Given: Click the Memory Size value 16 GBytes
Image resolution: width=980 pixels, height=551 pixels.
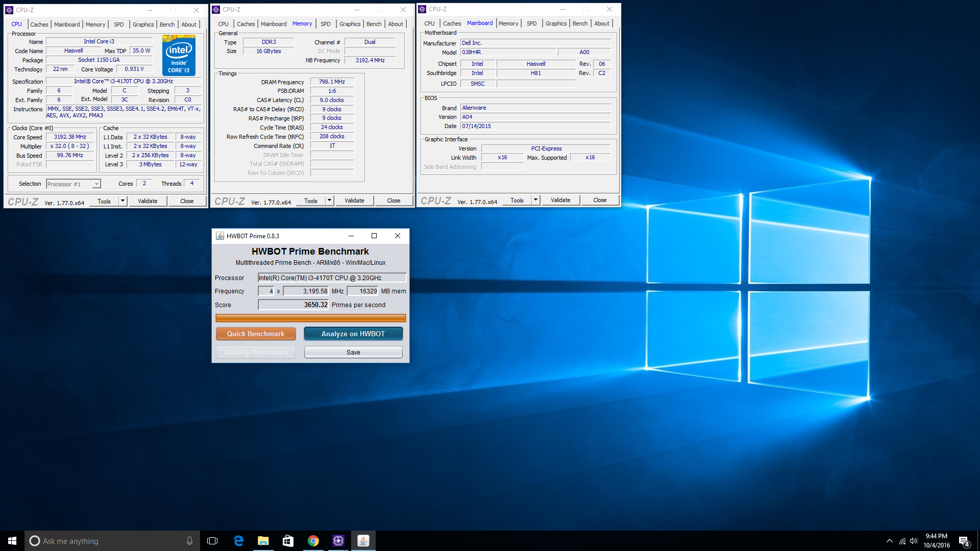Looking at the screenshot, I should [268, 51].
